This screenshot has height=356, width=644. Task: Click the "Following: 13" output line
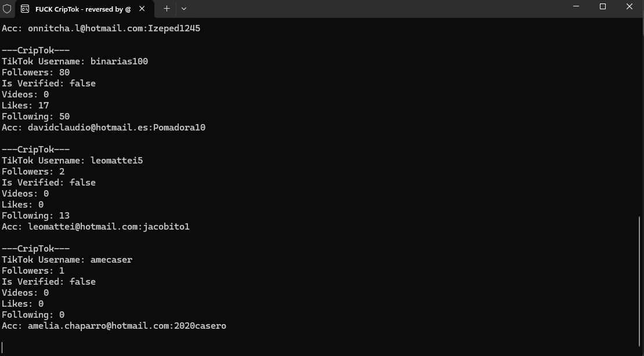pyautogui.click(x=35, y=216)
